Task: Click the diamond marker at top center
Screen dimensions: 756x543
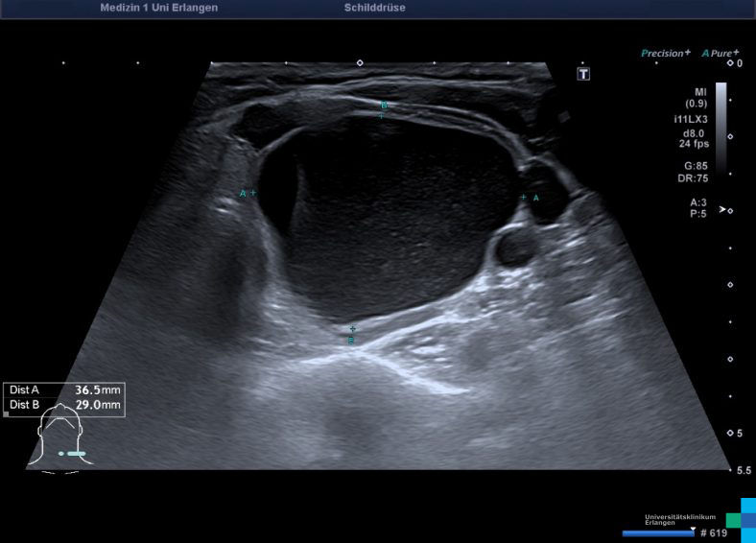Action: click(360, 63)
